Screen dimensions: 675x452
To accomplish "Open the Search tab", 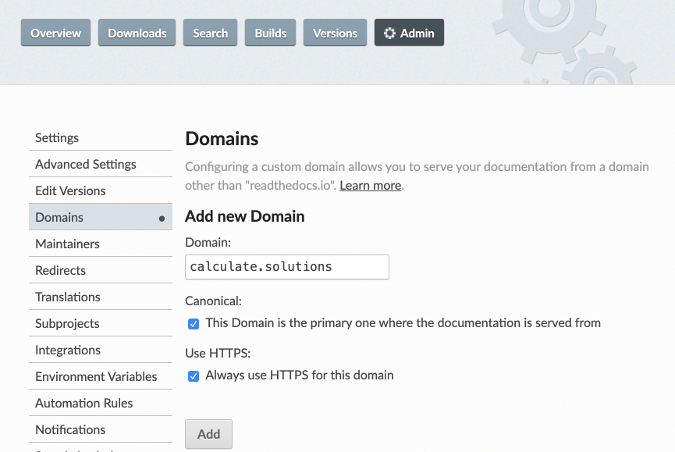I will [x=210, y=33].
